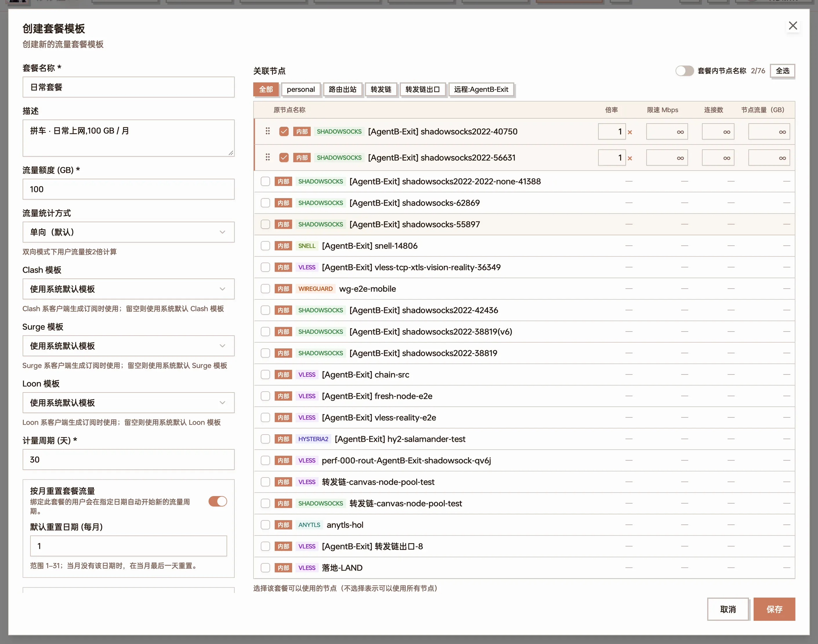
Task: Switch to the 路由出站 filter tab
Action: (343, 89)
